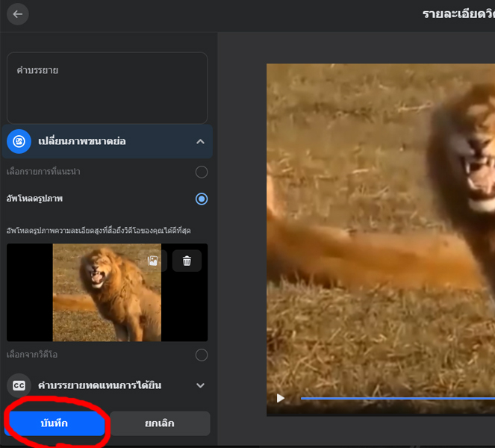The height and width of the screenshot is (448, 495).
Task: Click the uploaded lion thumbnail preview
Action: [107, 292]
